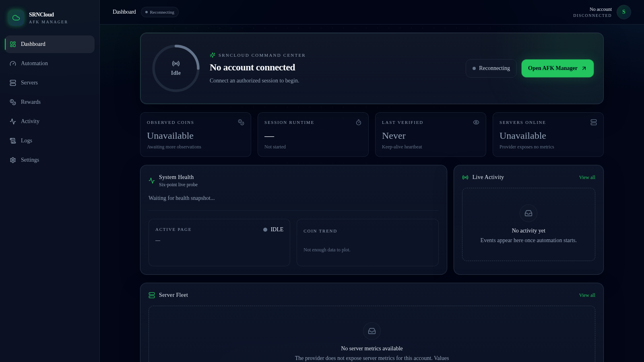Open Settings from the sidebar

50,160
